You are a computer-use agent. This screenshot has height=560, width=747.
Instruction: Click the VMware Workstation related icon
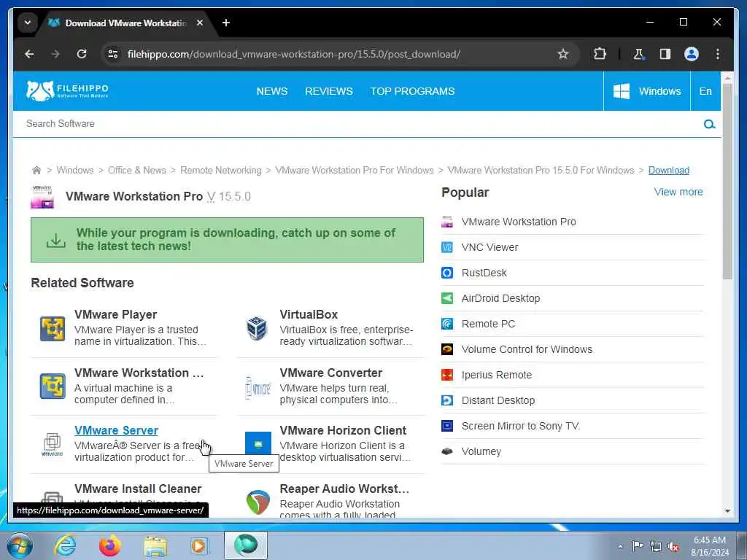tap(53, 386)
